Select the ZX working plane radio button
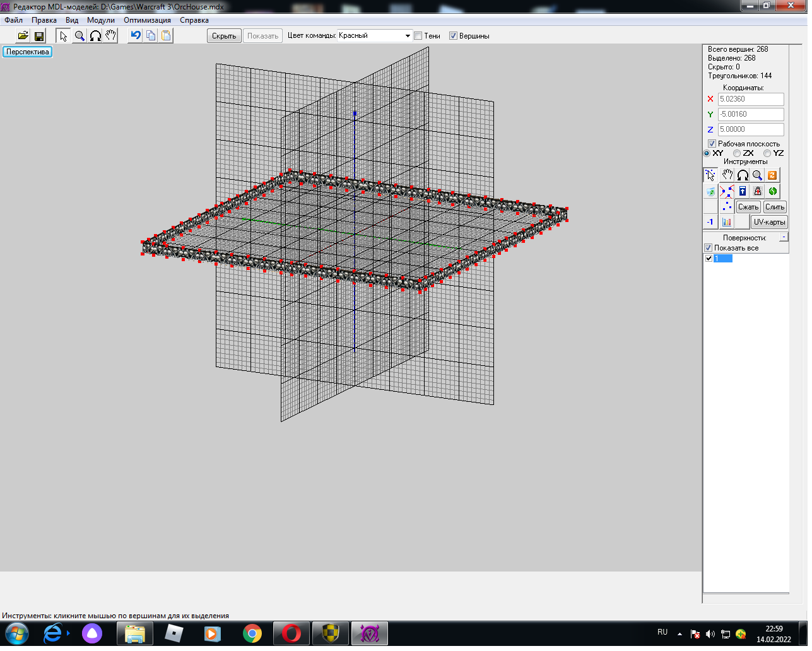 click(737, 153)
